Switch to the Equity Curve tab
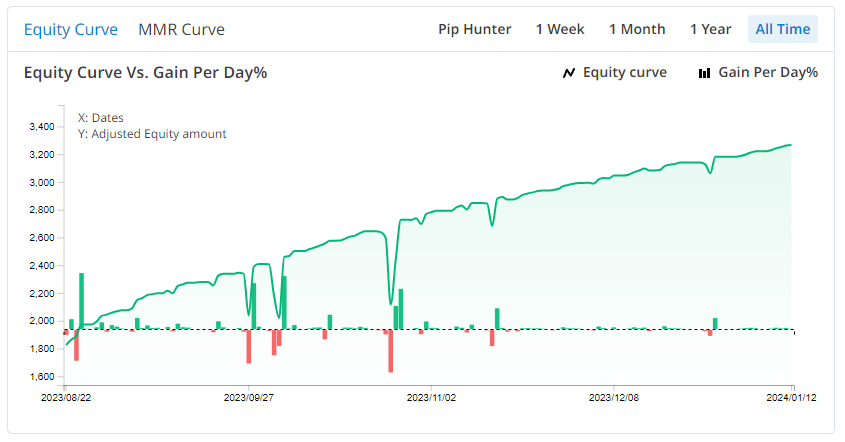 70,29
